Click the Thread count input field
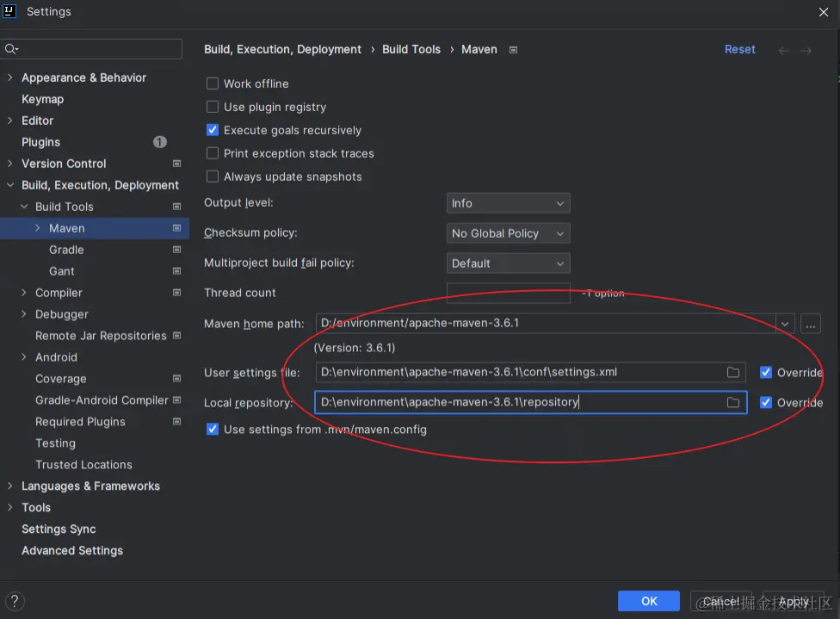Viewport: 840px width, 619px height. (x=508, y=293)
